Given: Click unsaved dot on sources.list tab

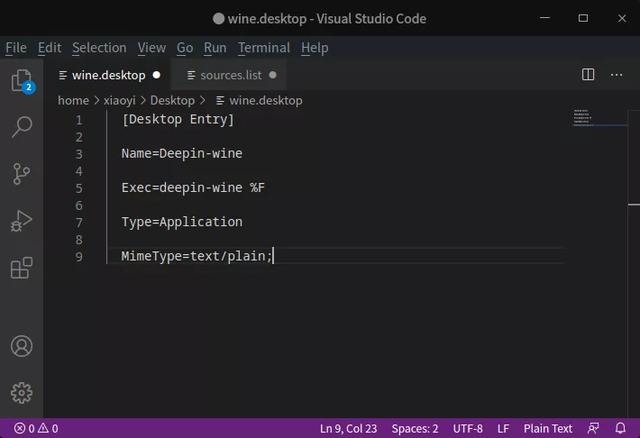Looking at the screenshot, I should 273,75.
